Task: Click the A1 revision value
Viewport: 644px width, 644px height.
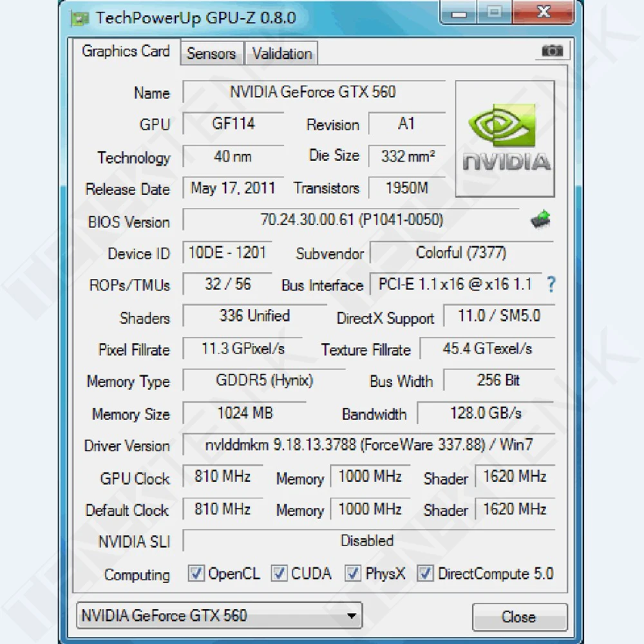Action: [x=406, y=124]
